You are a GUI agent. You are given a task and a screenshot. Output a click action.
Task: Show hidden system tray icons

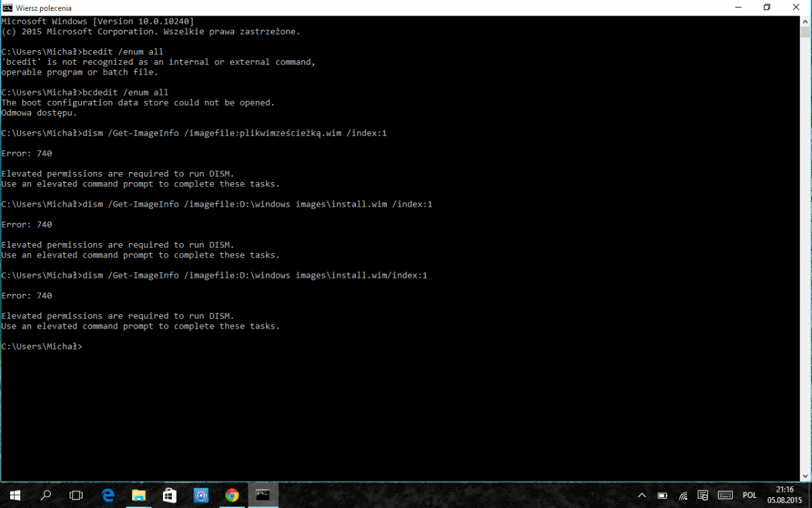coord(642,495)
